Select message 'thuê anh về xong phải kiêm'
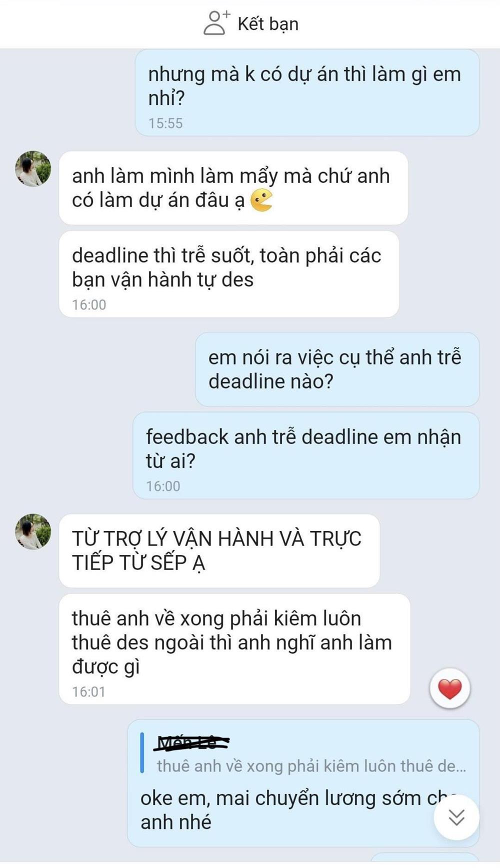This screenshot has height=868, width=500. click(x=234, y=649)
